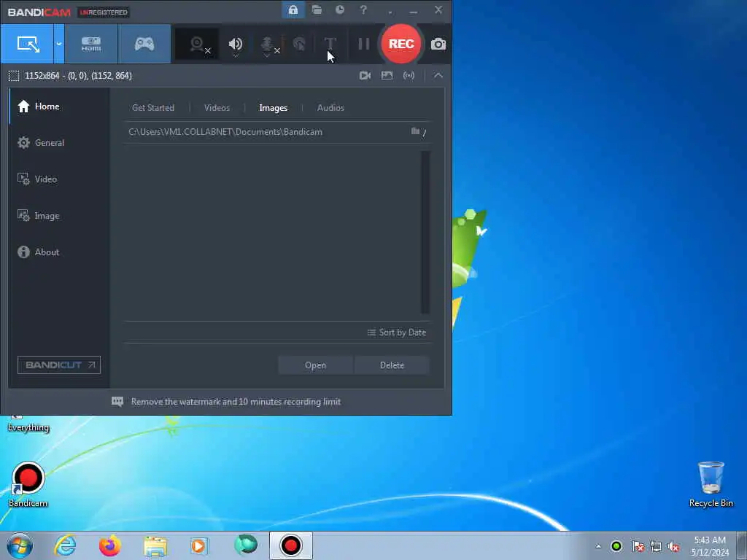Select Home in the sidebar
This screenshot has width=747, height=560.
coord(60,106)
